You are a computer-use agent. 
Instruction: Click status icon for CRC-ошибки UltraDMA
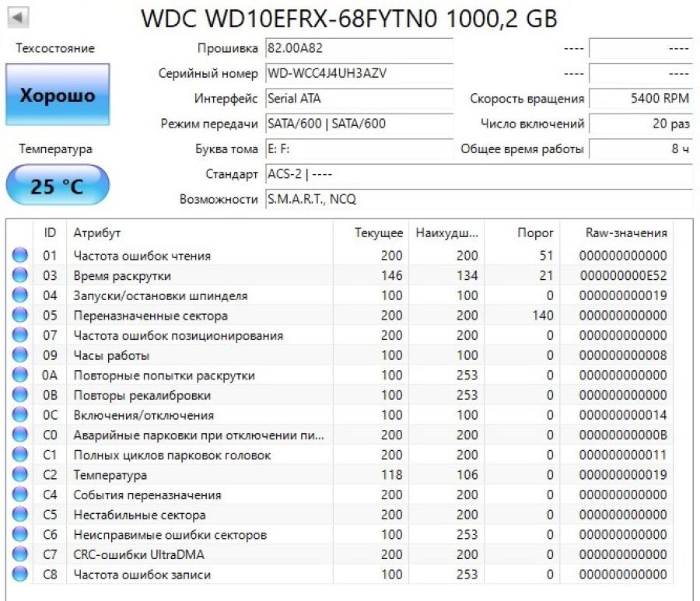pos(19,554)
